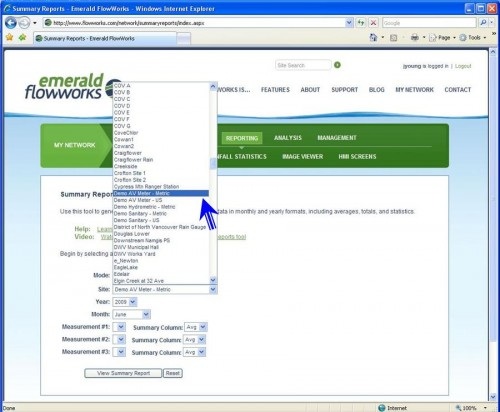The image size is (500, 412).
Task: Open IMAGE VIEWER sub-menu item
Action: [302, 157]
